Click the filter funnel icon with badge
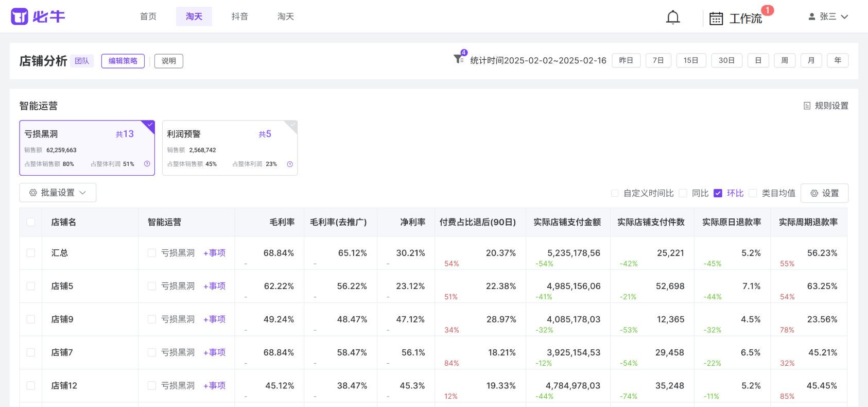 click(458, 59)
